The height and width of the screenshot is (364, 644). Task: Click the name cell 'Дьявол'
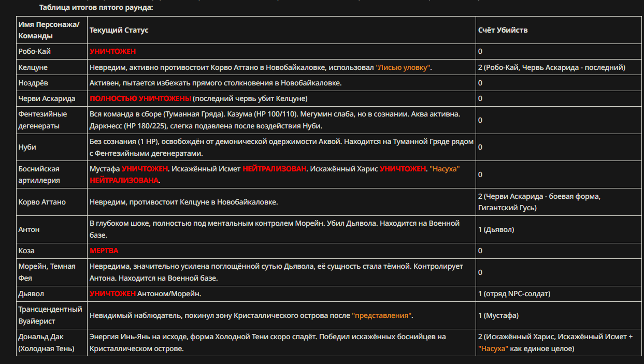(52, 294)
